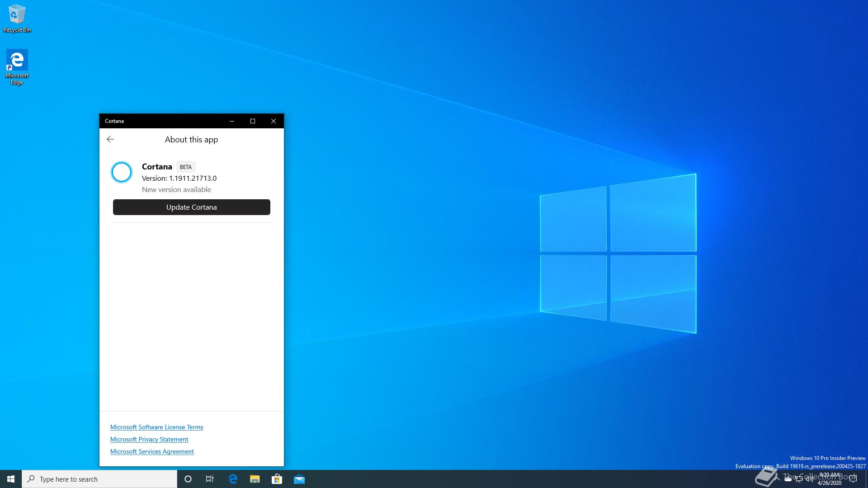868x488 pixels.
Task: Open Cortana from the taskbar circle icon
Action: 188,479
